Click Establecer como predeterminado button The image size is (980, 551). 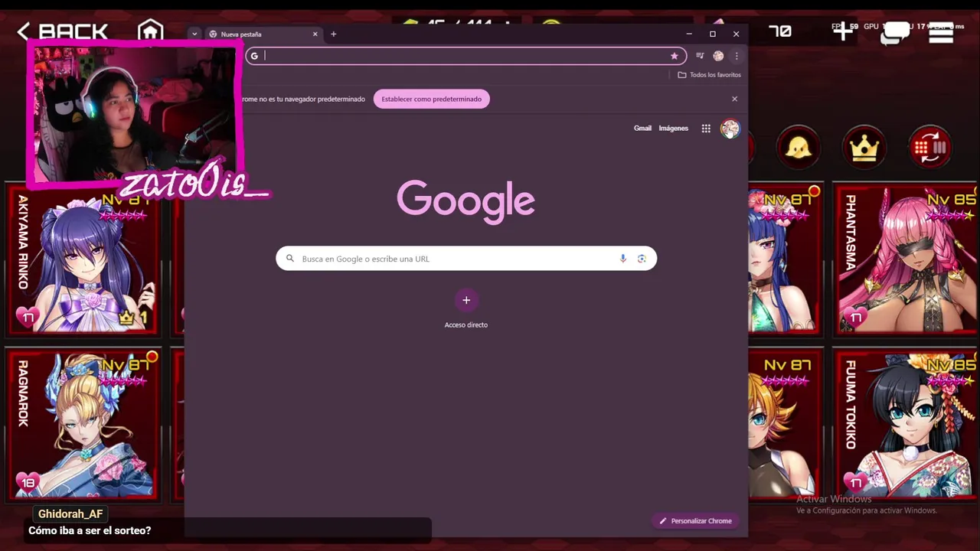pyautogui.click(x=431, y=99)
